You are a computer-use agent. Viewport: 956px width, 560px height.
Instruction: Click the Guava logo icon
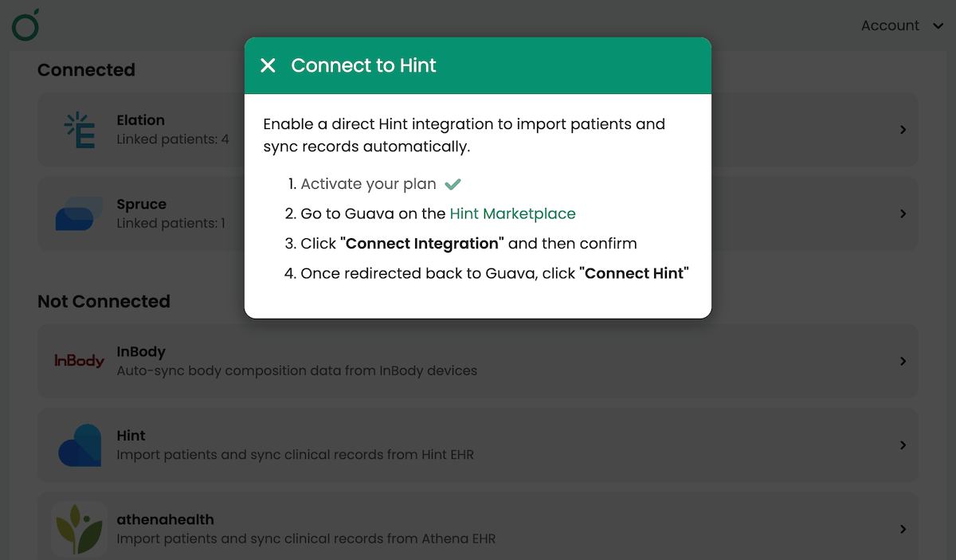click(25, 25)
